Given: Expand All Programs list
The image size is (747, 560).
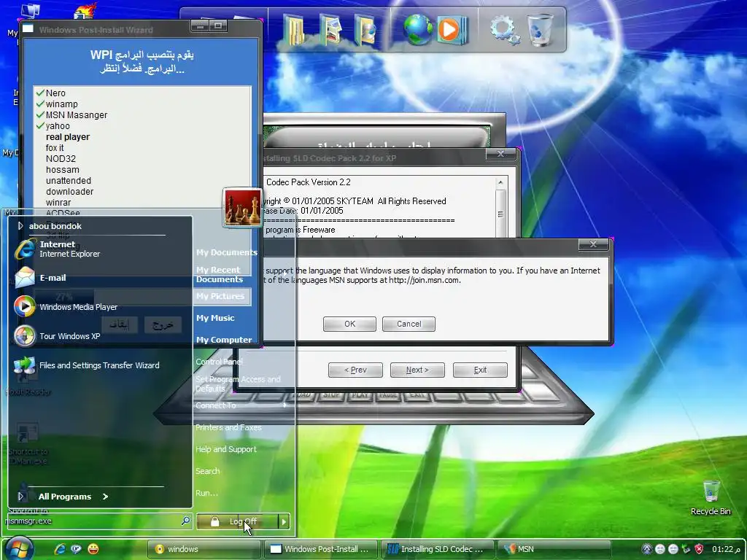Looking at the screenshot, I should [x=73, y=496].
